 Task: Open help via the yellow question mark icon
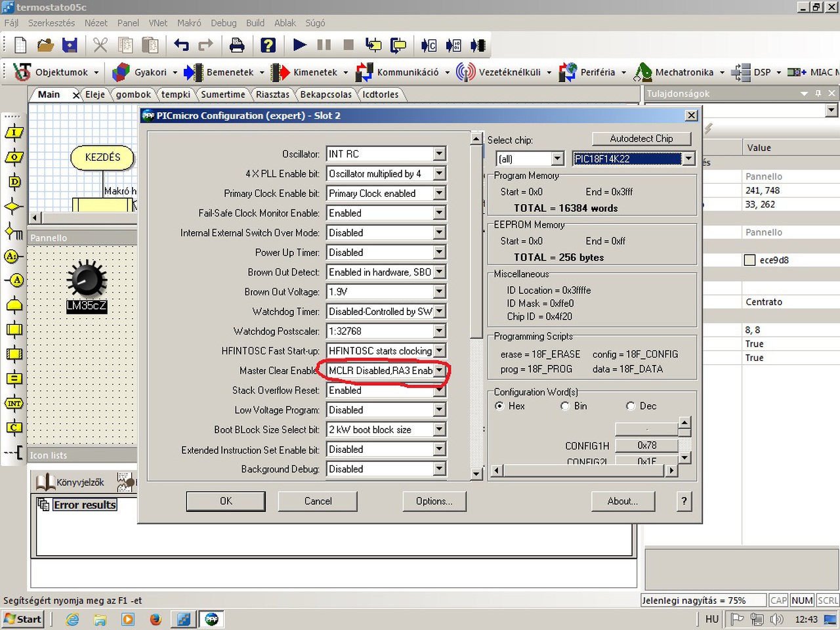point(268,45)
